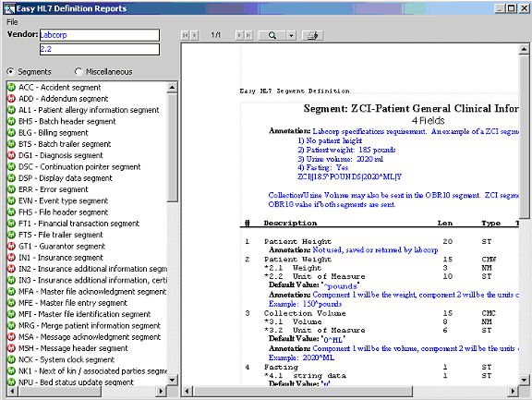Click the Vendor field showing Labcorp

tap(100, 35)
